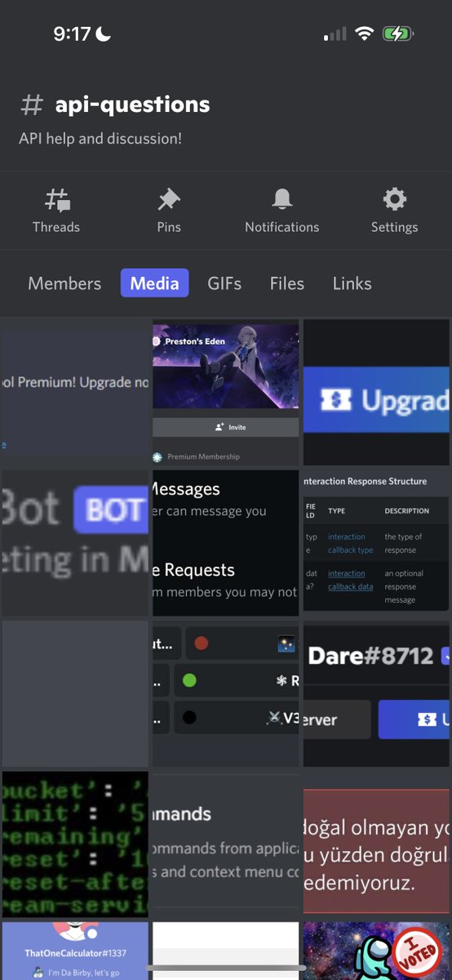This screenshot has width=452, height=980.
Task: Open the Pins pushpin icon
Action: (x=169, y=199)
